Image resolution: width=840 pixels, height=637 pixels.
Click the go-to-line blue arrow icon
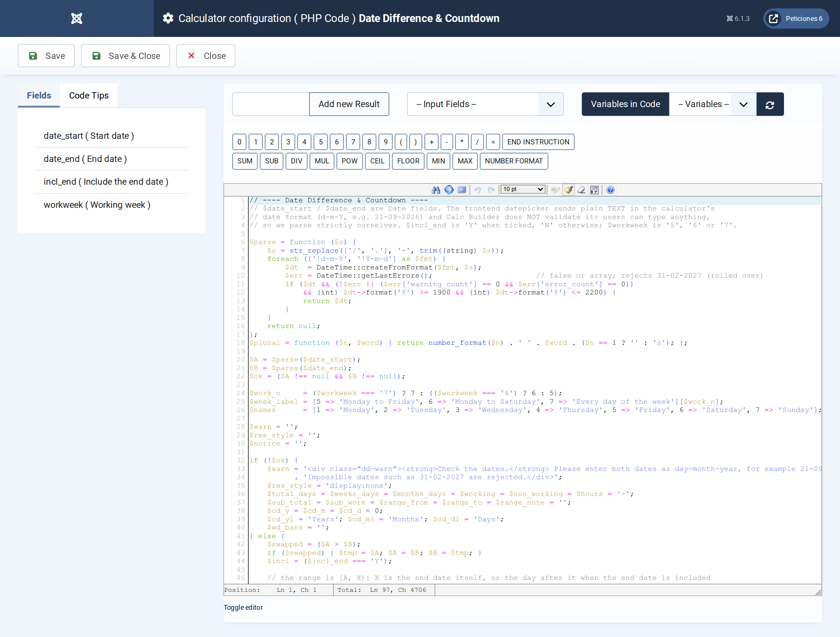(x=449, y=190)
